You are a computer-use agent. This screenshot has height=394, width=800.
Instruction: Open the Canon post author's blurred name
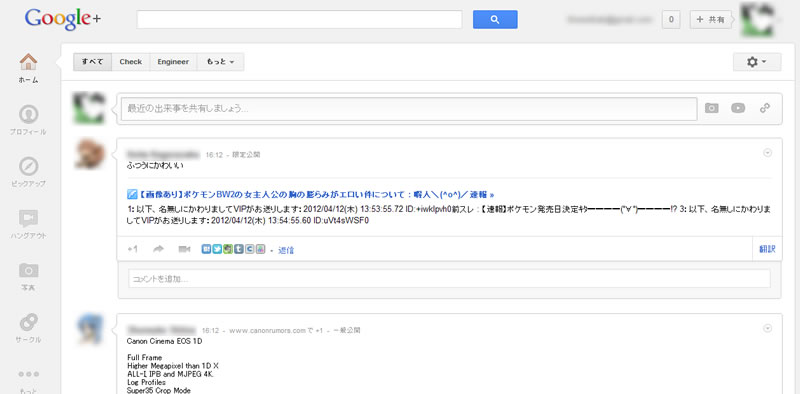[x=162, y=330]
